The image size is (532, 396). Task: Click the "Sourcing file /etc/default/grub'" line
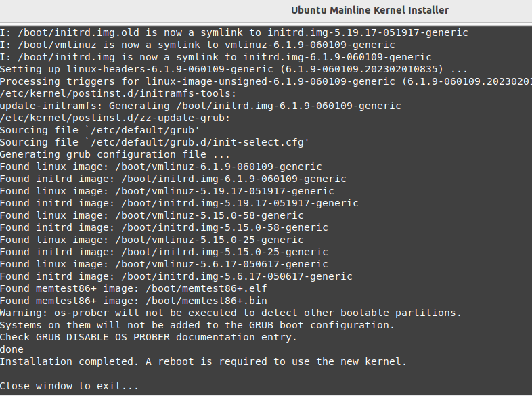99,130
